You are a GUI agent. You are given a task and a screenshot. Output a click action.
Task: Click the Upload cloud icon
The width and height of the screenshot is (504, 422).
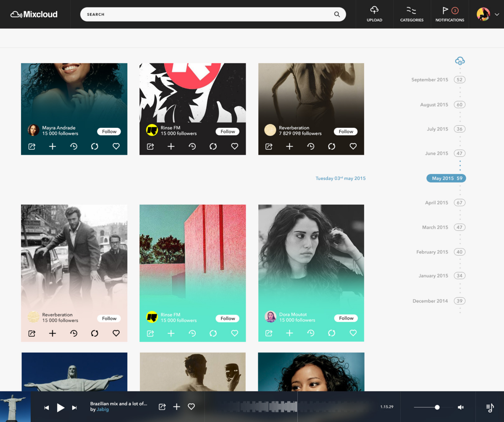coord(374,11)
